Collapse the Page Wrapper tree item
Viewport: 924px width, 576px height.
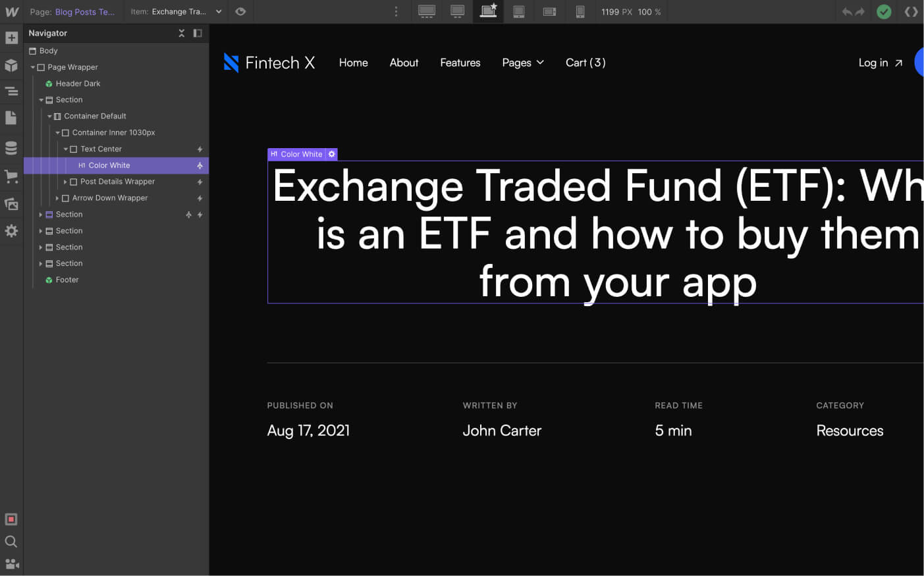point(32,66)
